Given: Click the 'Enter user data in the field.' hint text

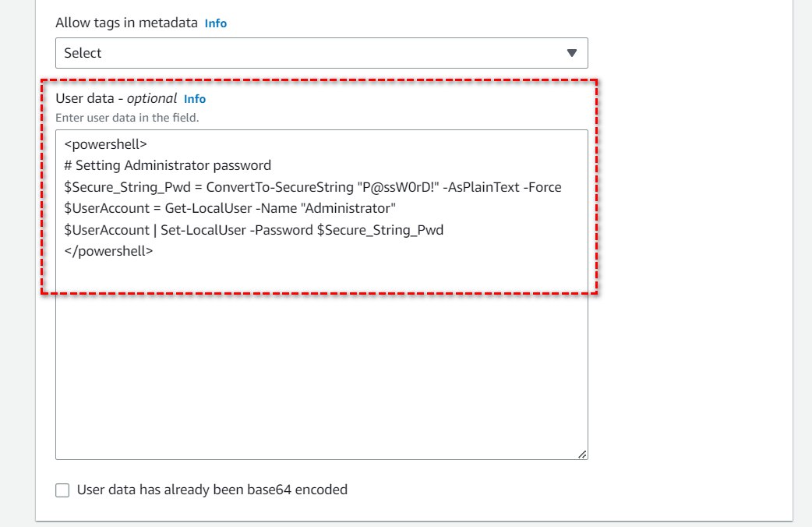Looking at the screenshot, I should tap(127, 118).
